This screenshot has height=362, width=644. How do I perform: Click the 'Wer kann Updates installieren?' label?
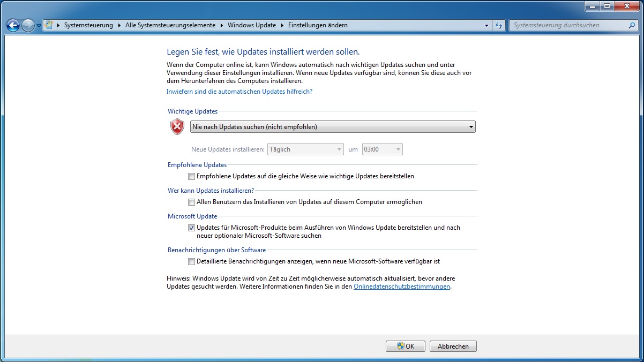(211, 191)
